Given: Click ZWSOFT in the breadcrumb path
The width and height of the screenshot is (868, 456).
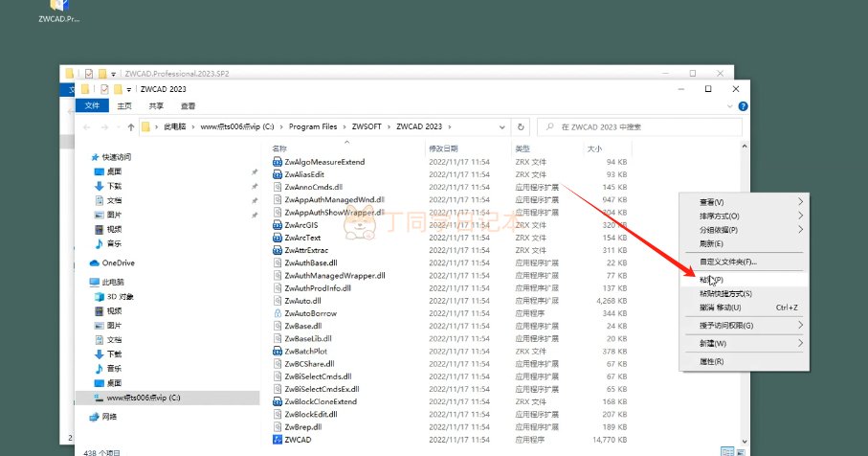Looking at the screenshot, I should pos(368,126).
